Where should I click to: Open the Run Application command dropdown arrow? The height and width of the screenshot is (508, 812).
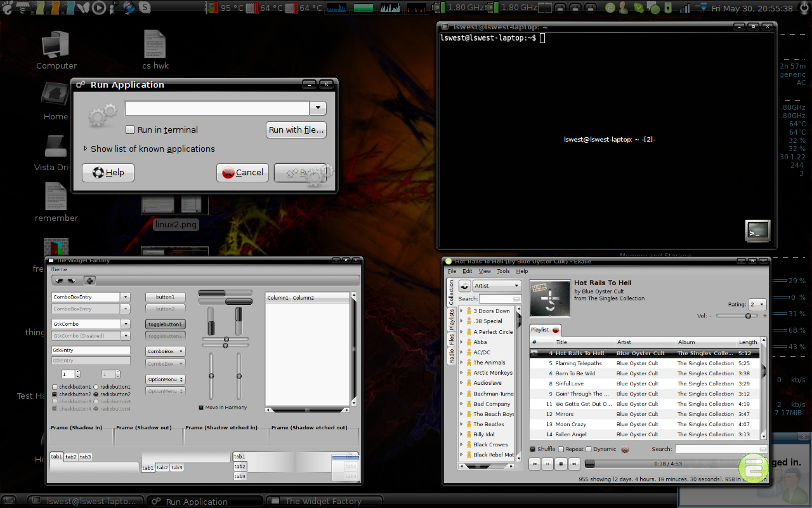(318, 109)
